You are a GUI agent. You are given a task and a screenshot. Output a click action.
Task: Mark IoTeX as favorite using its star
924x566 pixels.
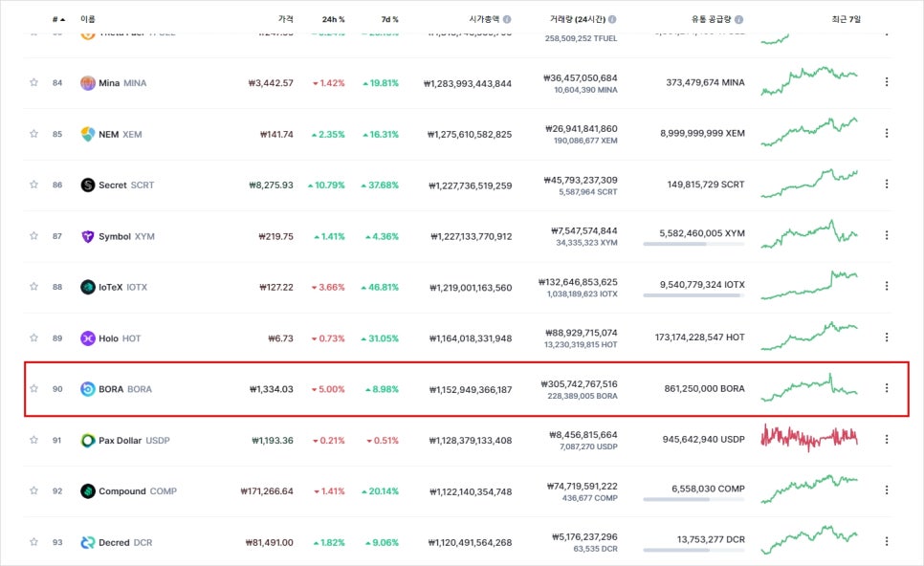click(x=33, y=287)
